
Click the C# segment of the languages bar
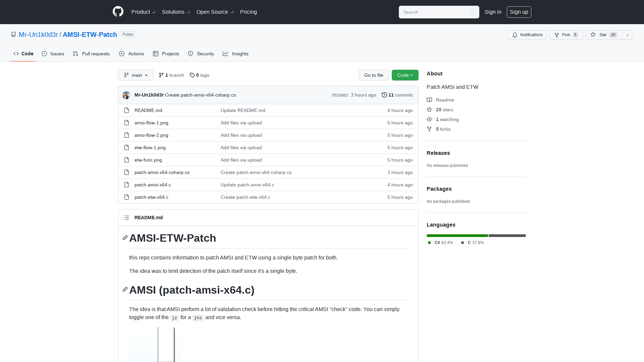(x=457, y=236)
